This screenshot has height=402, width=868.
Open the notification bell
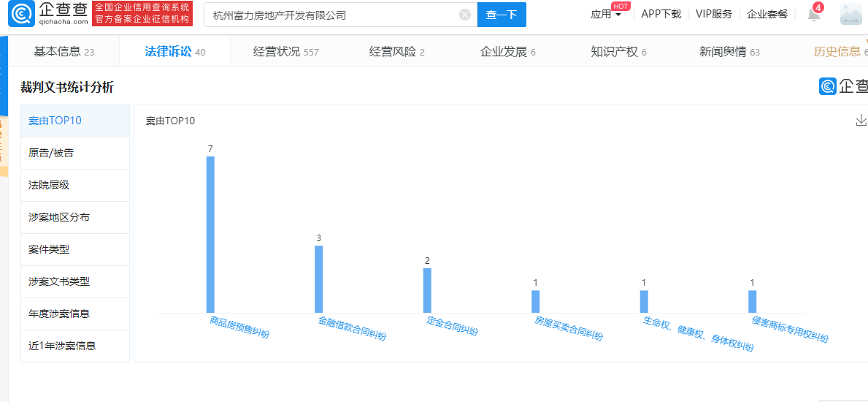[x=813, y=15]
